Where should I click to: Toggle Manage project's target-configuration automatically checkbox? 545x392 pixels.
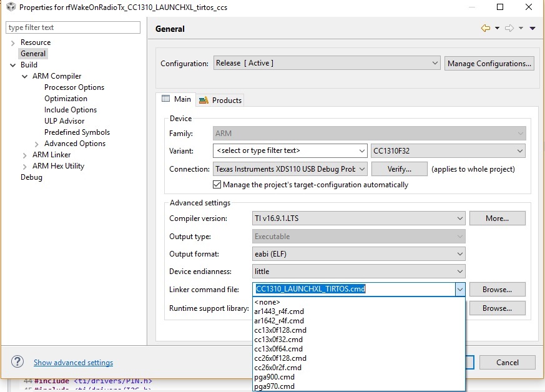(217, 185)
